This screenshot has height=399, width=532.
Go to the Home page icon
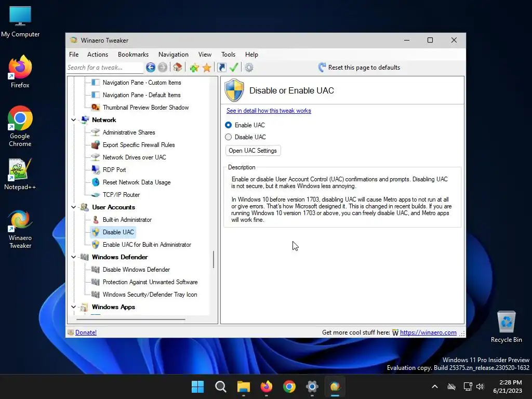click(178, 67)
